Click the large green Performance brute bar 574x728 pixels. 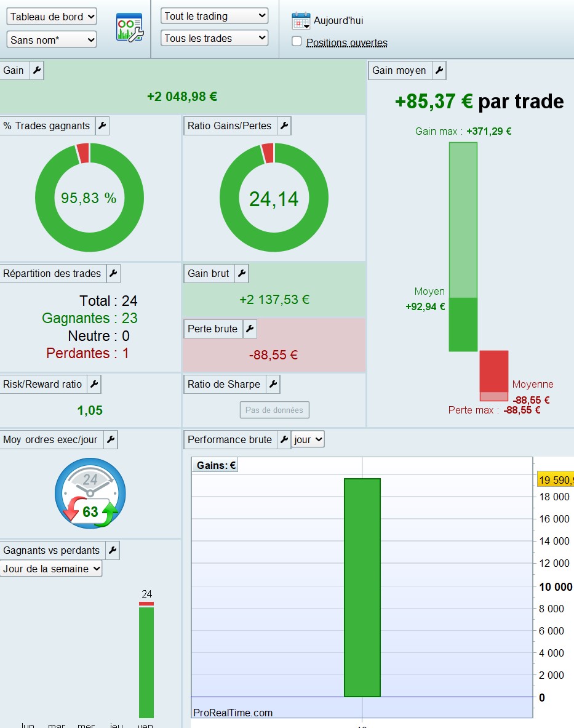coord(362,587)
